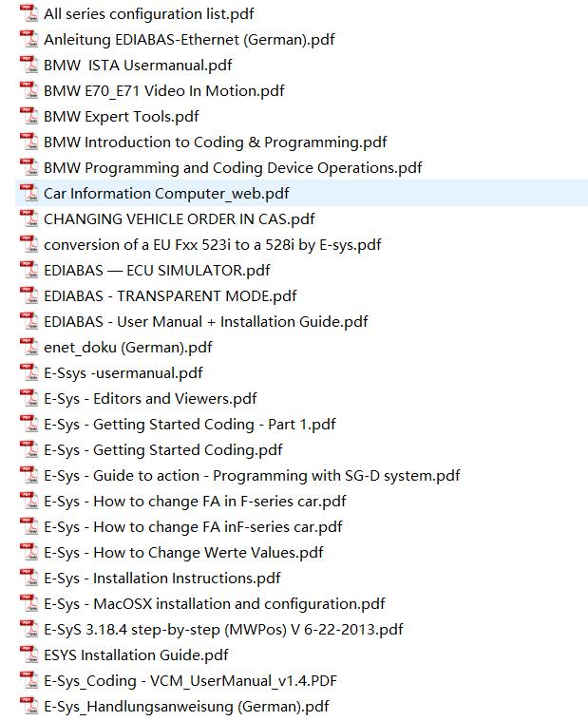
Task: Select file name E-Sys_Handlungsanweisung (German).pdf
Action: (x=186, y=707)
